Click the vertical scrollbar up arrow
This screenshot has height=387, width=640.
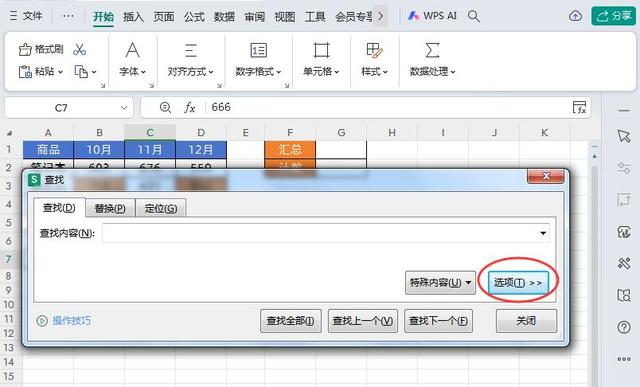594,156
